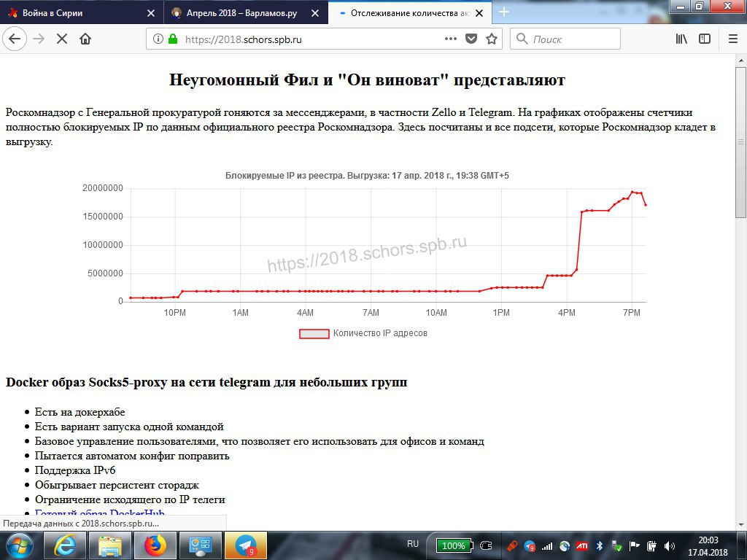Click the page vertical scrollbar thumb
Screen dimensions: 747x560
point(741,142)
